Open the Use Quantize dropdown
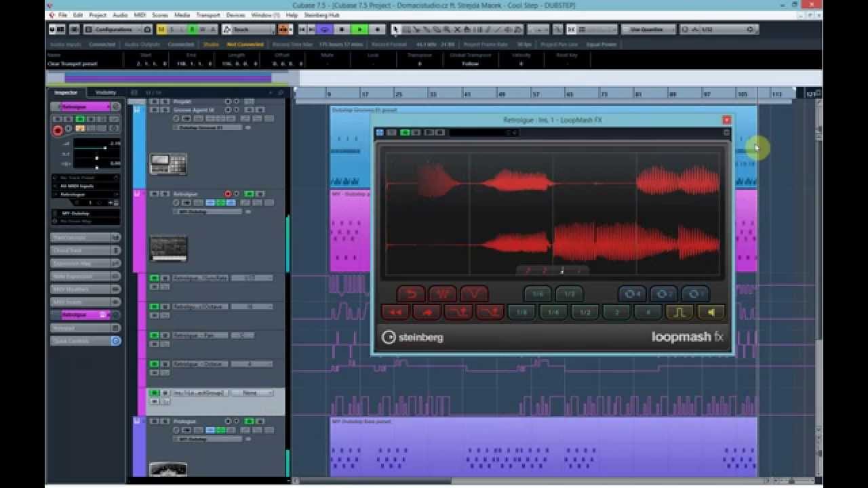 pyautogui.click(x=650, y=29)
